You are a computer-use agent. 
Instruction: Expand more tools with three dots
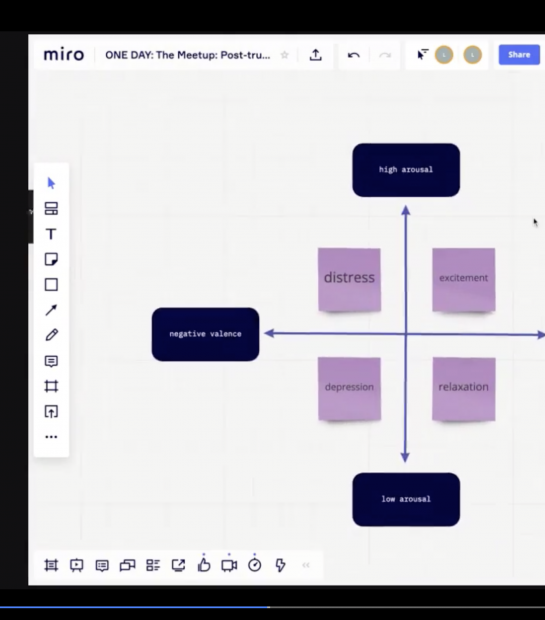pyautogui.click(x=51, y=437)
